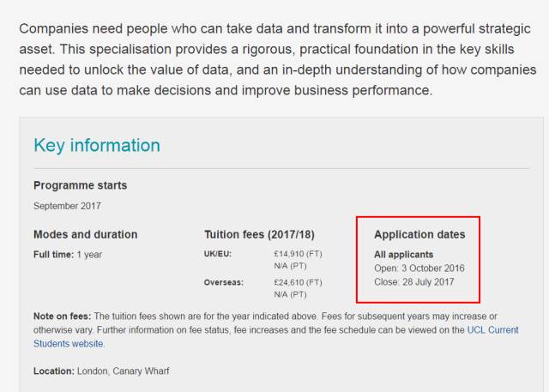Select the Programme starts label
Screen dimensions: 549x392
pyautogui.click(x=80, y=185)
